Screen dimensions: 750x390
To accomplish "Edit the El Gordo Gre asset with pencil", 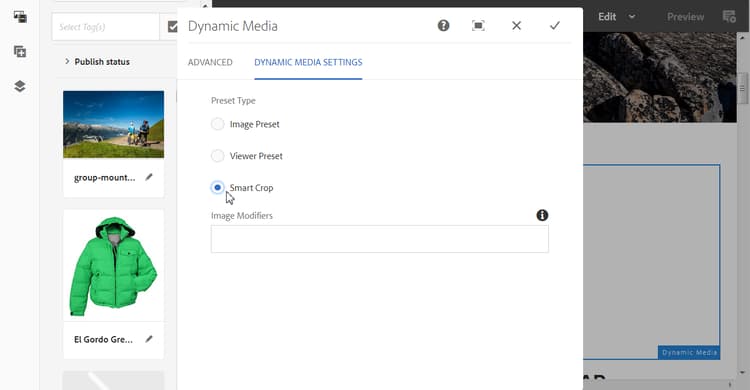I will tap(149, 339).
